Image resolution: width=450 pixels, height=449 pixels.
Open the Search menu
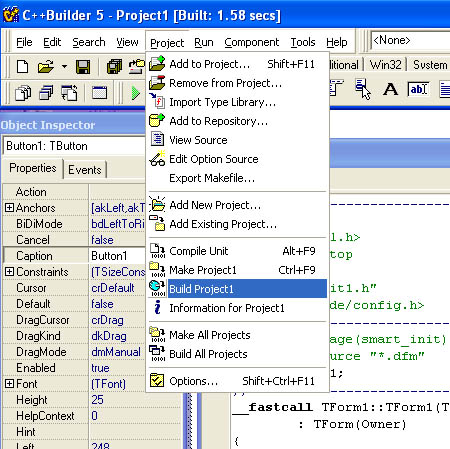click(x=89, y=42)
